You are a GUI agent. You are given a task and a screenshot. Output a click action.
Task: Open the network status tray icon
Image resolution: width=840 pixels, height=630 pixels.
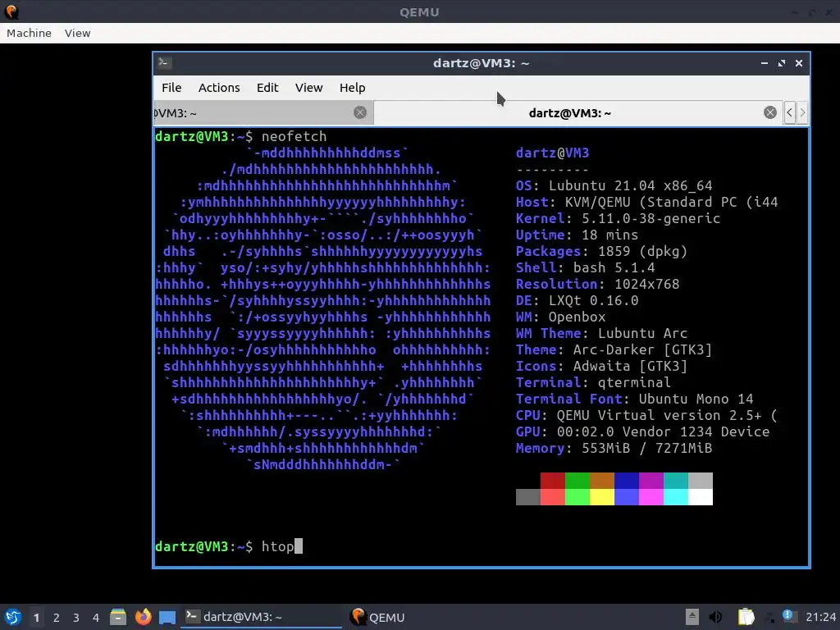pos(770,618)
